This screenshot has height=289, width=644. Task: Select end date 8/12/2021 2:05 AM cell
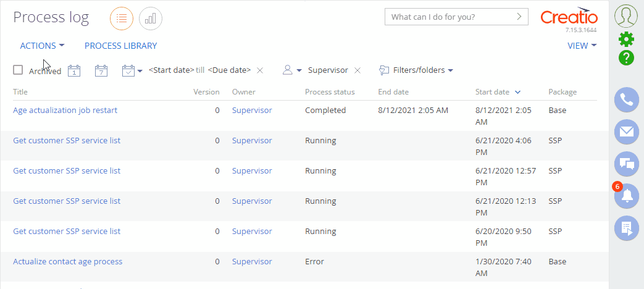pos(413,111)
